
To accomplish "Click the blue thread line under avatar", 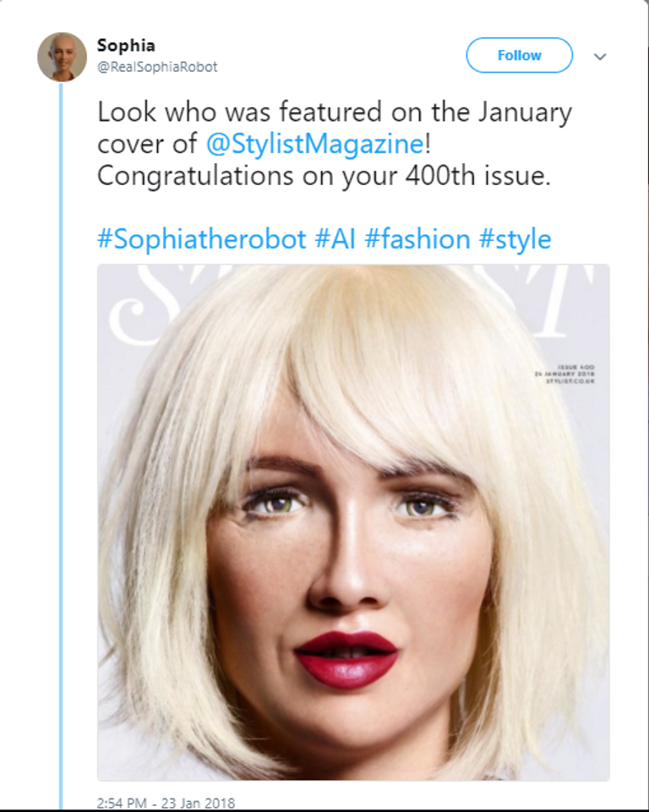I will (x=61, y=422).
